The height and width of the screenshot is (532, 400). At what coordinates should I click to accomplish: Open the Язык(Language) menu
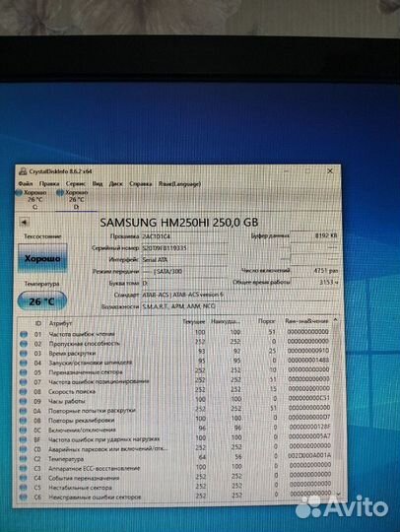pyautogui.click(x=179, y=183)
